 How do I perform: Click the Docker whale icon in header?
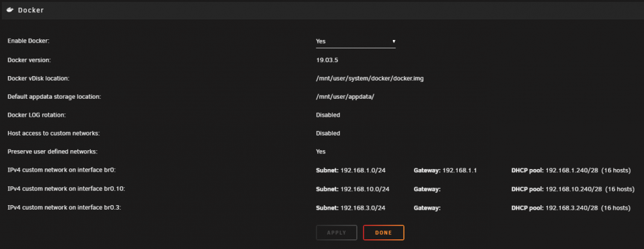click(10, 10)
